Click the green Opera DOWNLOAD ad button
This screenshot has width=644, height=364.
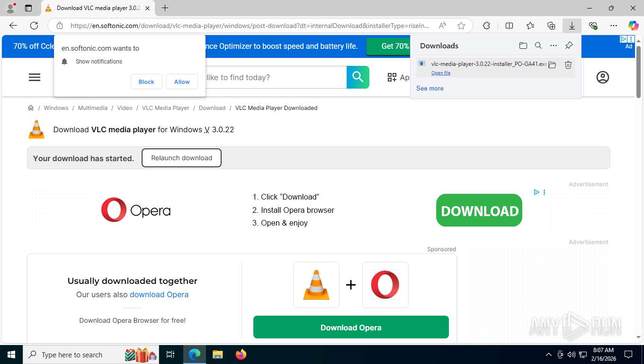click(x=479, y=210)
